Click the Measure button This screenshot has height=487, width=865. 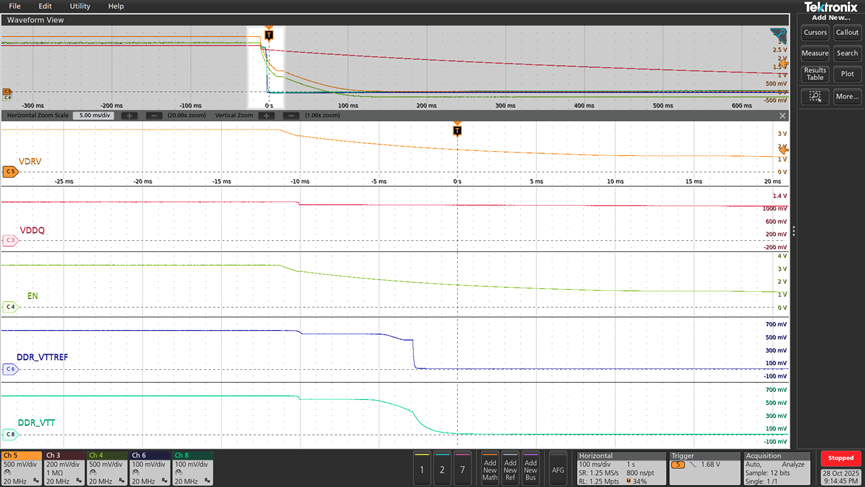tap(815, 53)
